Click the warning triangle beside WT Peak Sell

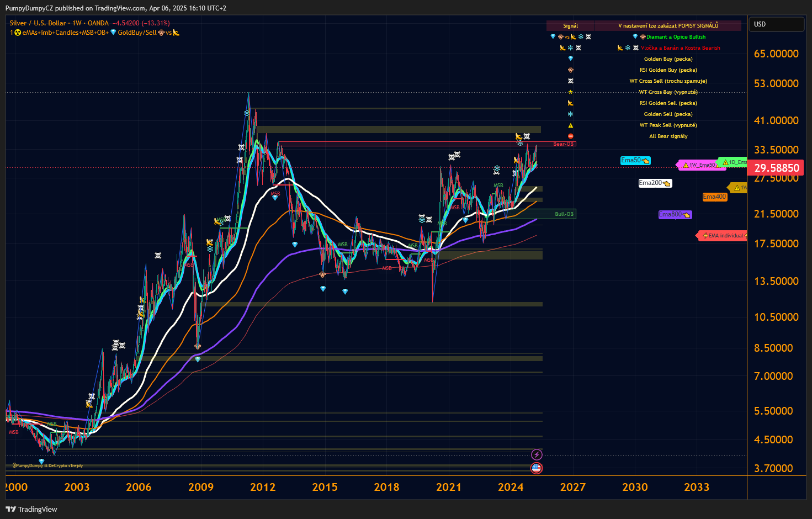(571, 125)
